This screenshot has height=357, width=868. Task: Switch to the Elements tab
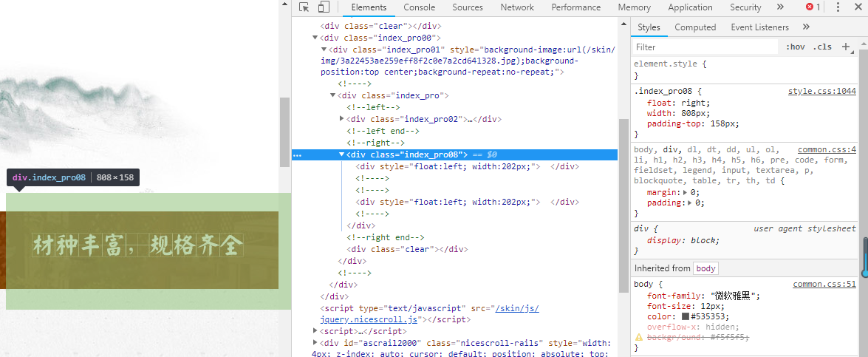pos(369,7)
